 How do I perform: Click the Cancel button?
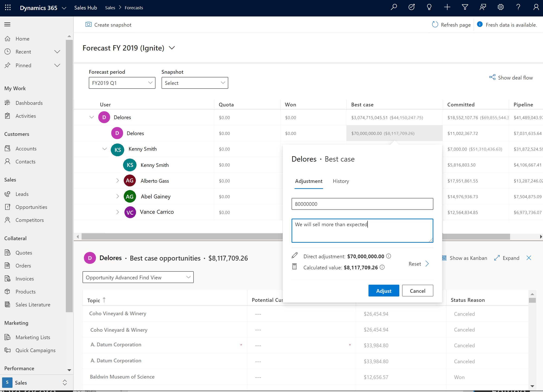pyautogui.click(x=417, y=291)
